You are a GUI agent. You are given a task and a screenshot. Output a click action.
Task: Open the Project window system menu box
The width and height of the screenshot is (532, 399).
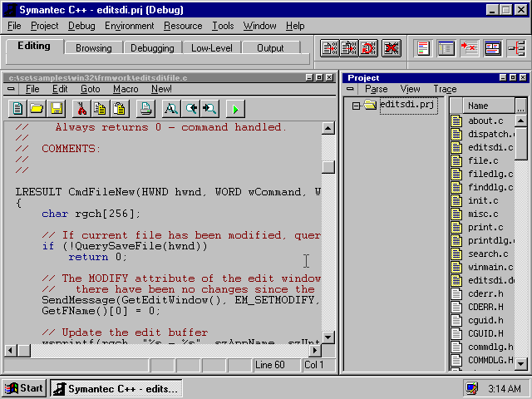350,89
